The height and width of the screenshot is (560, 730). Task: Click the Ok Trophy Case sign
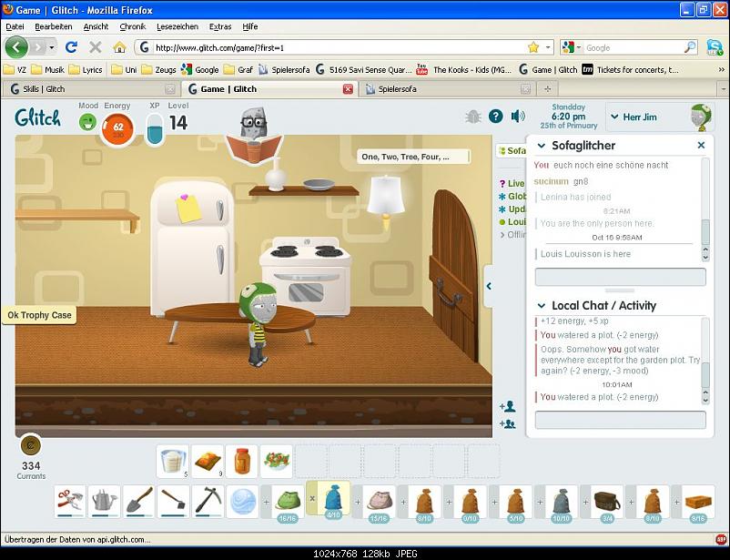point(38,315)
